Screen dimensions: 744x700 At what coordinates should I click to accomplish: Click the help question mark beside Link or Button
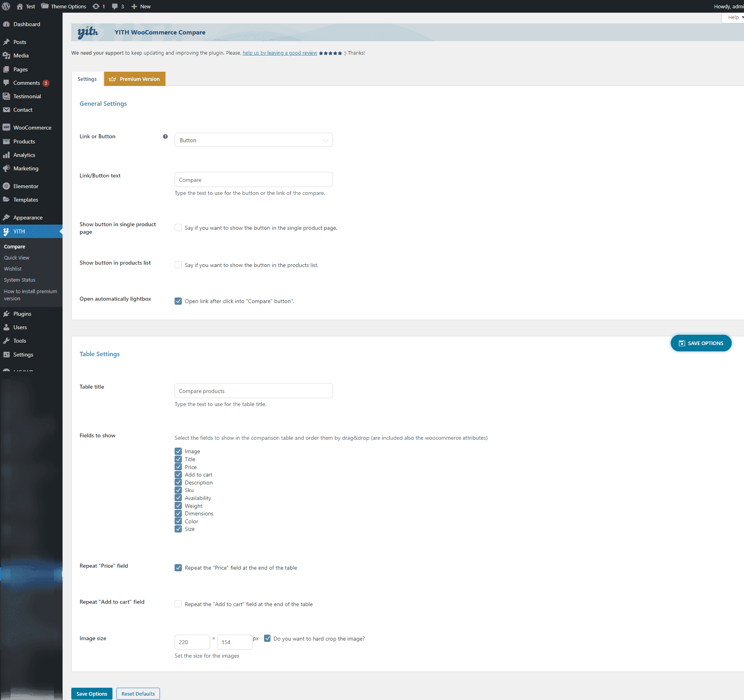(x=165, y=136)
